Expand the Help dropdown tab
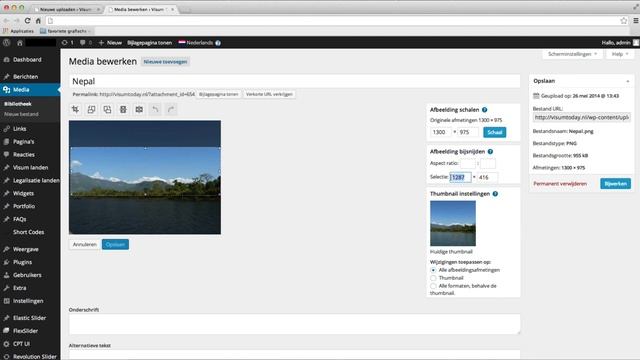 [620, 54]
